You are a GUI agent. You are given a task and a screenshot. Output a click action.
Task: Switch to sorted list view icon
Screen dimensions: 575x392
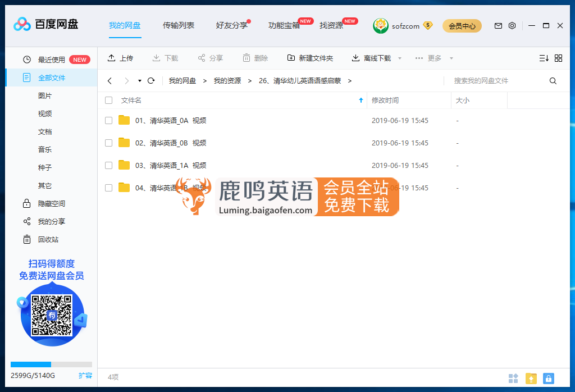(544, 58)
